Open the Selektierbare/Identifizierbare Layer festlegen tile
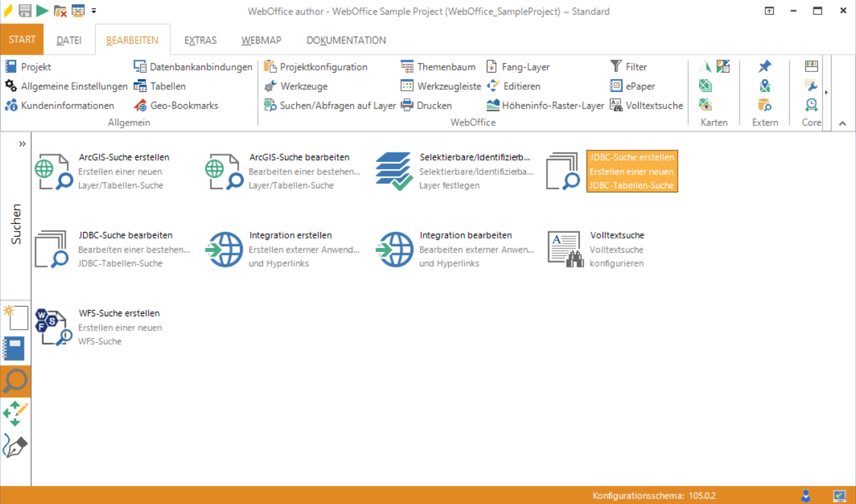This screenshot has width=856, height=504. [455, 171]
